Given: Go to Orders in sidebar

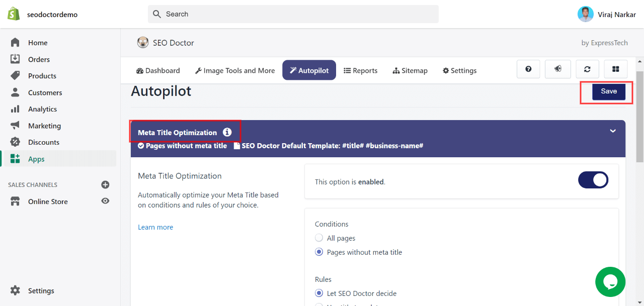Looking at the screenshot, I should pyautogui.click(x=39, y=59).
